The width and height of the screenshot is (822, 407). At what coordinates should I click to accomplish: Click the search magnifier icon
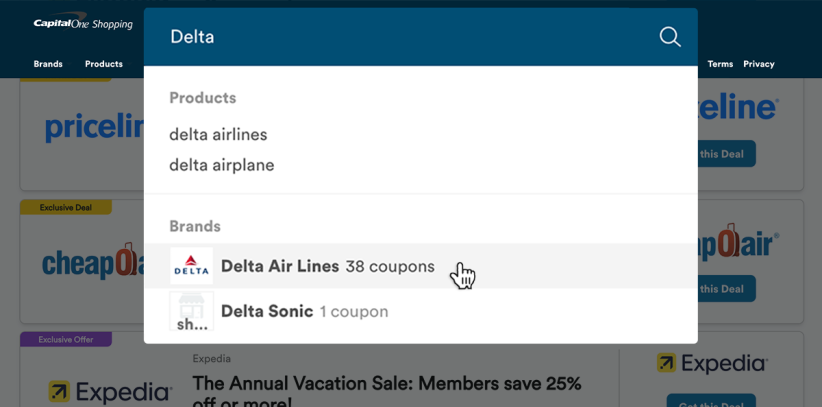pos(670,37)
